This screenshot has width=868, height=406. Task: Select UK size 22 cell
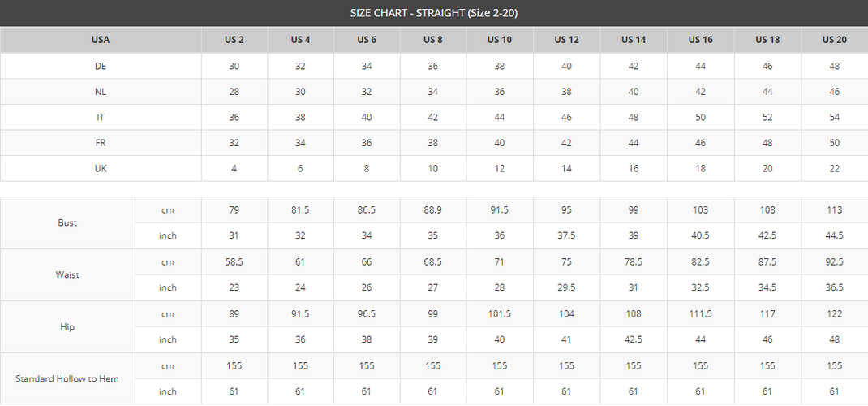tap(834, 169)
